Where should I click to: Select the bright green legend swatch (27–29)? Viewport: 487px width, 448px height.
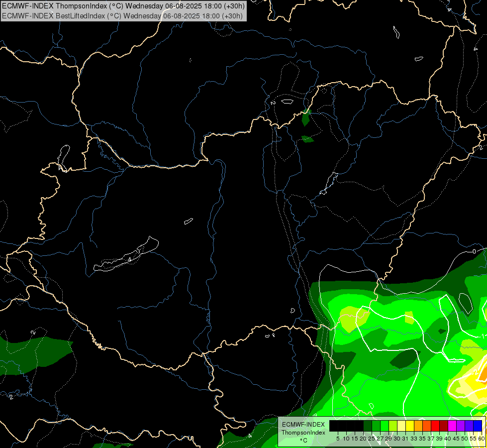384,426
